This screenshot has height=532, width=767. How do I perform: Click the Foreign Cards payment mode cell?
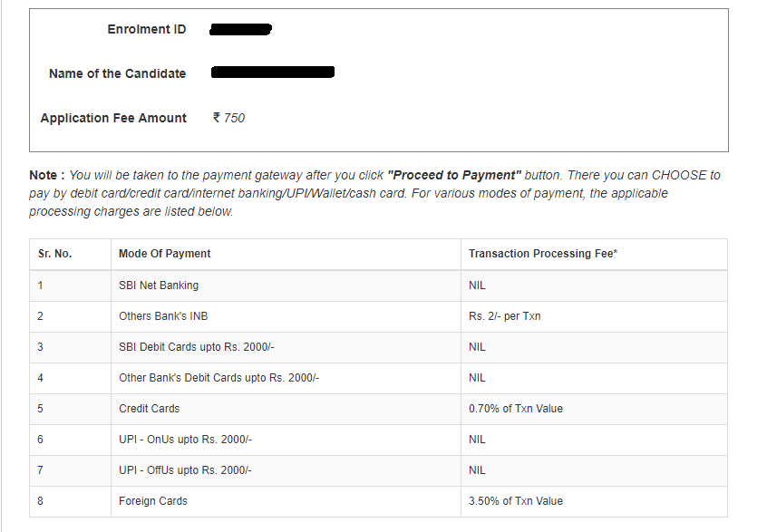pos(152,501)
